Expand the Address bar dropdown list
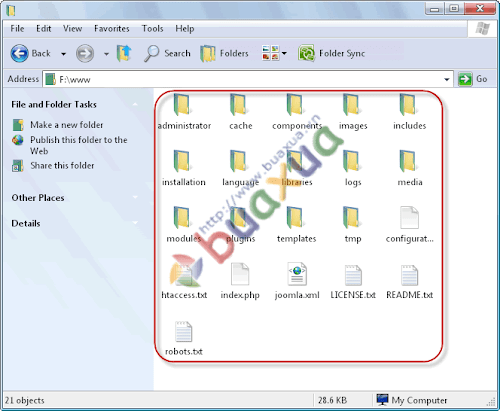Image resolution: width=500 pixels, height=411 pixels. pyautogui.click(x=446, y=79)
